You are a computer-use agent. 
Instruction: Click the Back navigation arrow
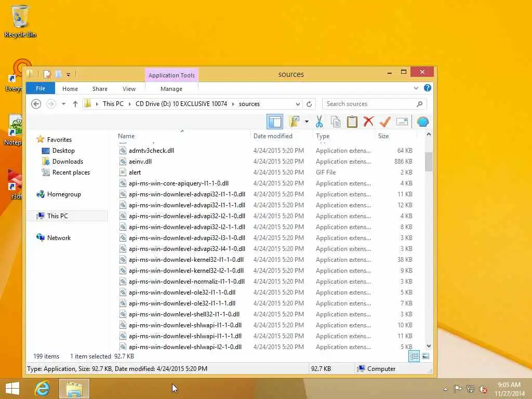click(36, 104)
